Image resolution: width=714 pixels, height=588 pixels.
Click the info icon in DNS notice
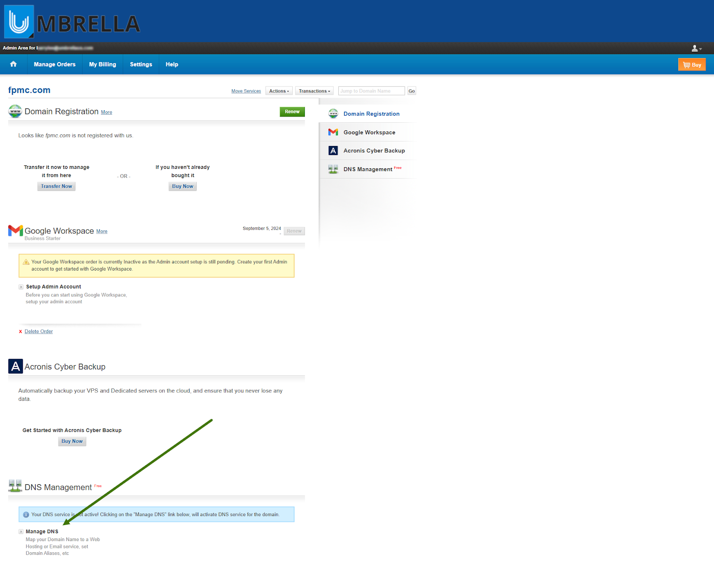click(x=26, y=514)
